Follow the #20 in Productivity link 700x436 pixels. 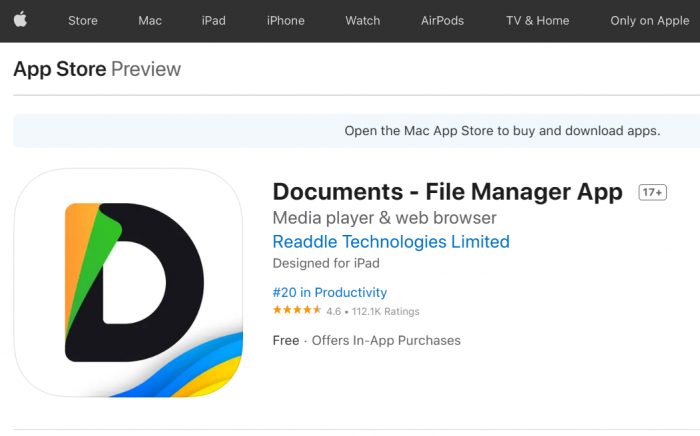coord(329,292)
